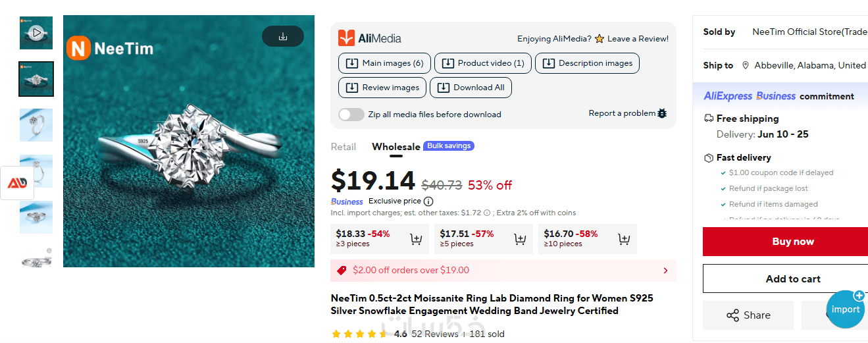This screenshot has height=343, width=868.
Task: Open the 52 Reviews link
Action: click(434, 334)
